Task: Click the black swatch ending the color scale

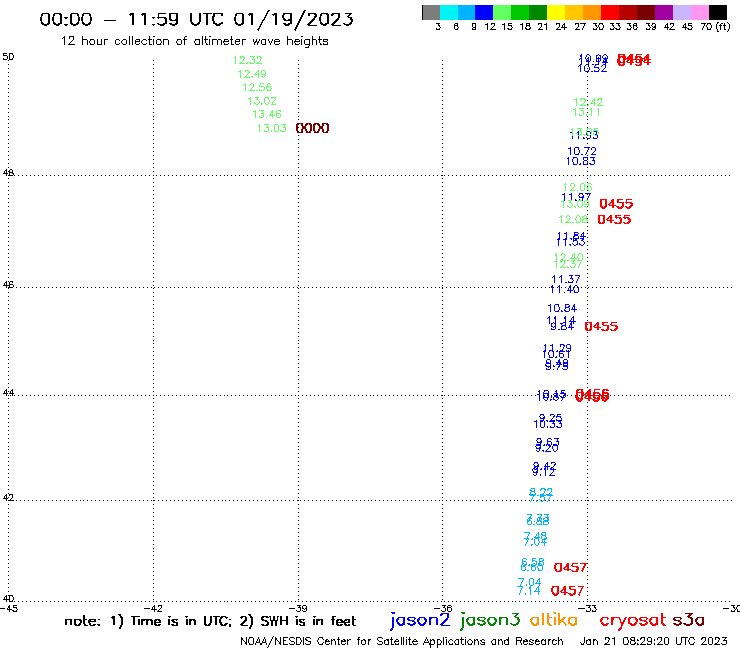Action: 718,12
